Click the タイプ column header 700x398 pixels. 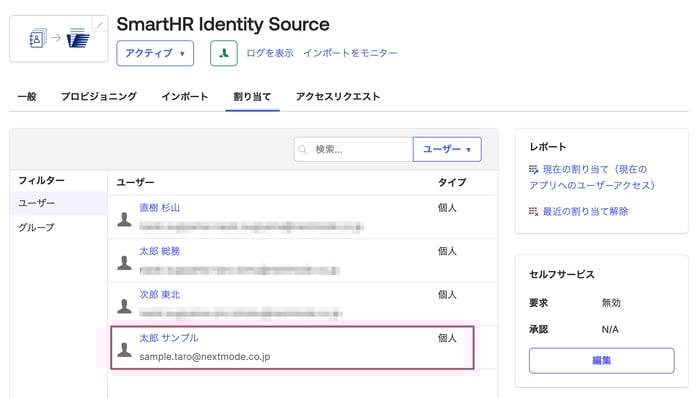(452, 182)
